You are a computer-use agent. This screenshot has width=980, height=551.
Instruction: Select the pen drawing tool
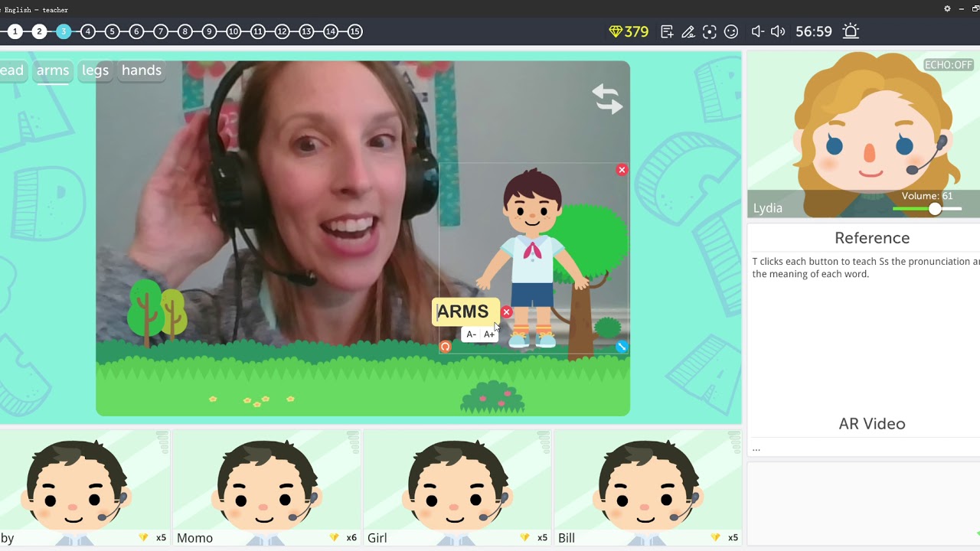[x=688, y=31]
